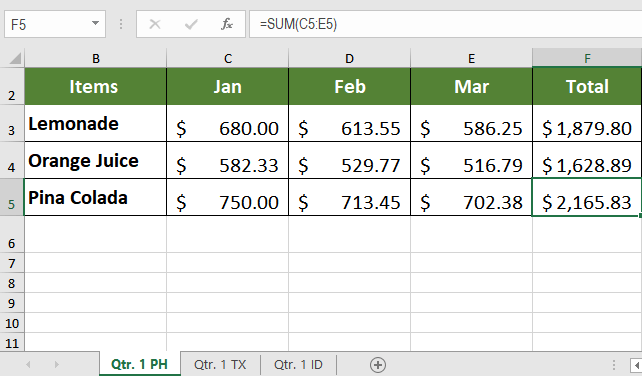Select cell with 586.25
642x376 pixels.
coord(471,123)
